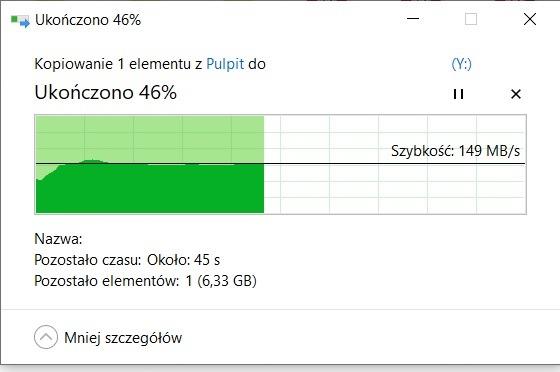The width and height of the screenshot is (560, 372).
Task: Open the Pulpit source folder link
Action: tap(225, 64)
